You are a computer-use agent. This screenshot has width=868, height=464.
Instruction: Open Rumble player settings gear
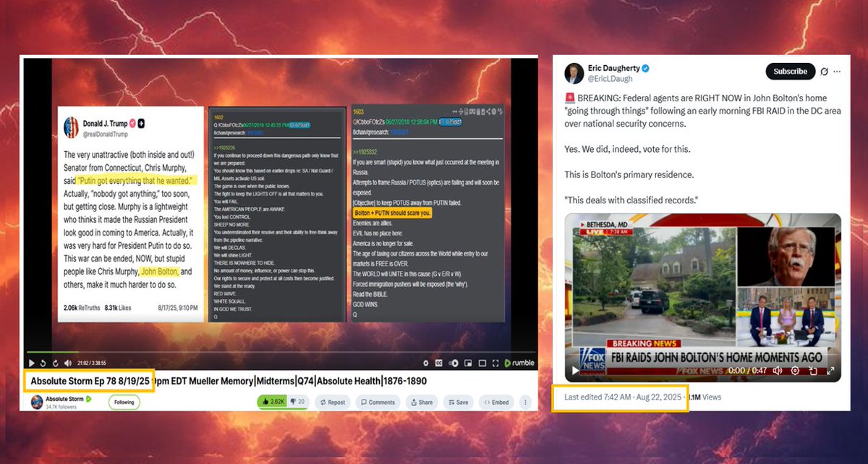pyautogui.click(x=426, y=363)
